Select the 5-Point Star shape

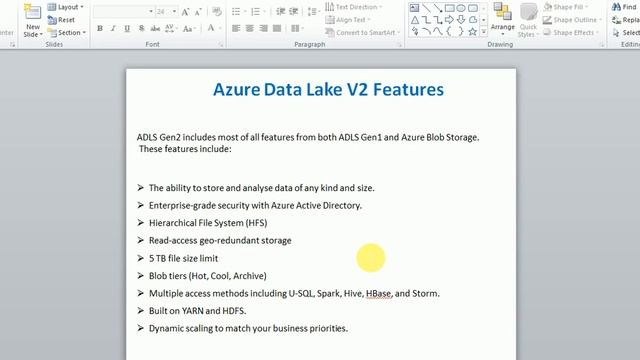tap(473, 31)
